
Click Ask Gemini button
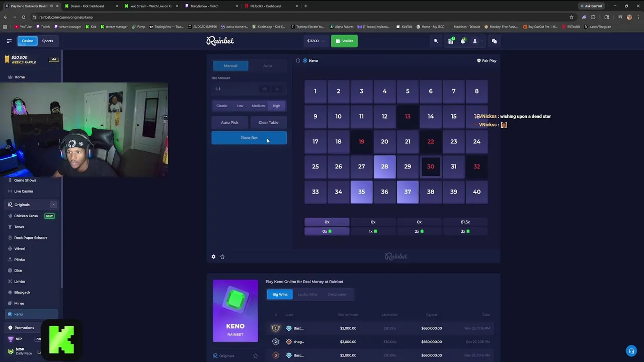[591, 6]
